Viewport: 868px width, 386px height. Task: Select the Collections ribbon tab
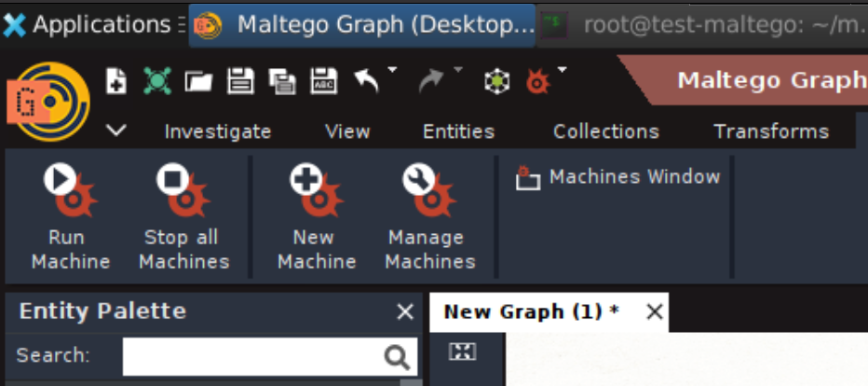click(x=606, y=131)
